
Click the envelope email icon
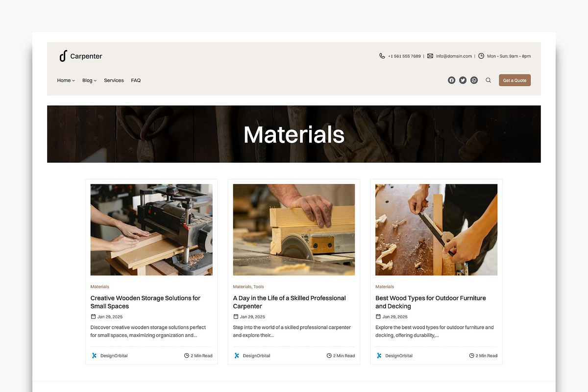coord(430,56)
